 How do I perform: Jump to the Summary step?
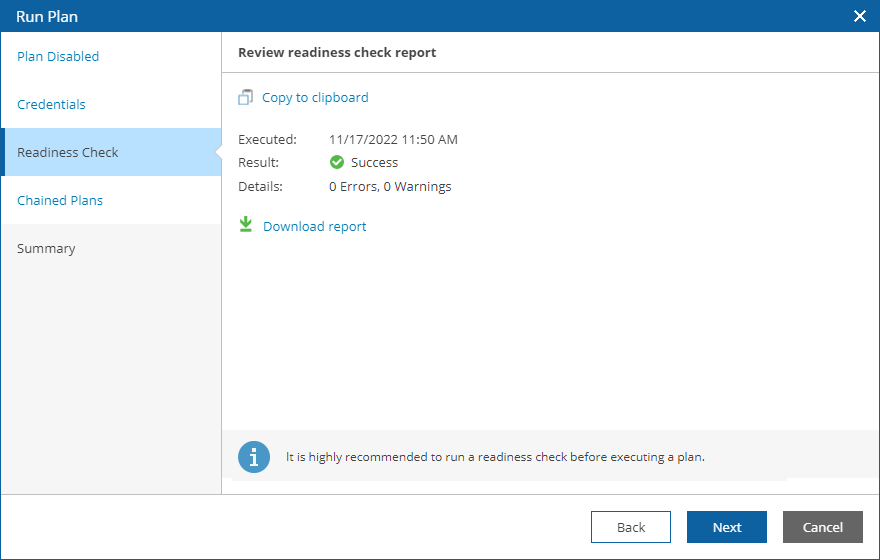46,249
